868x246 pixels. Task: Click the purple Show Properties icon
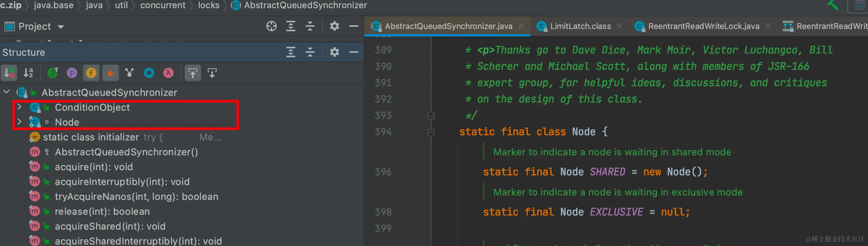pyautogui.click(x=72, y=73)
